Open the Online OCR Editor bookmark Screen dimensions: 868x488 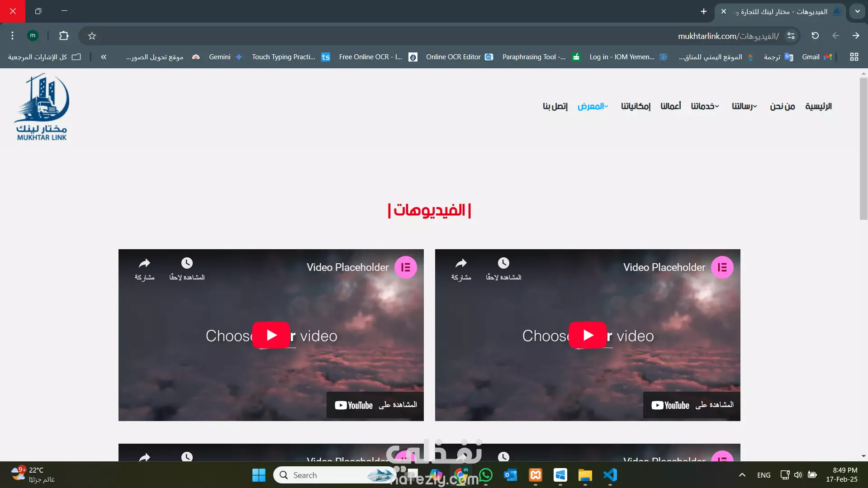459,57
